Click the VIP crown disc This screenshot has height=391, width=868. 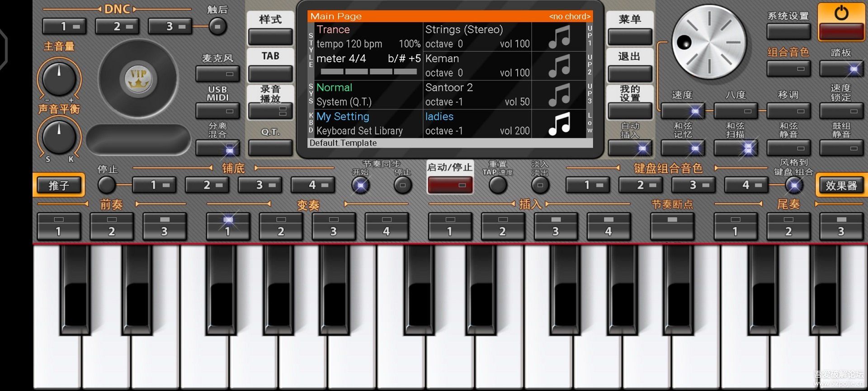138,79
